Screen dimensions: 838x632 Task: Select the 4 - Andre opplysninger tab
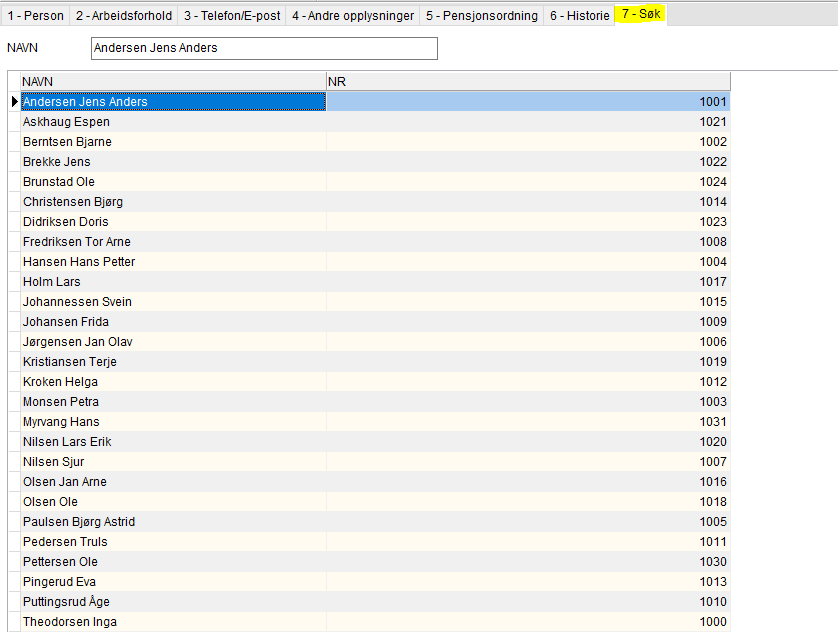click(353, 15)
